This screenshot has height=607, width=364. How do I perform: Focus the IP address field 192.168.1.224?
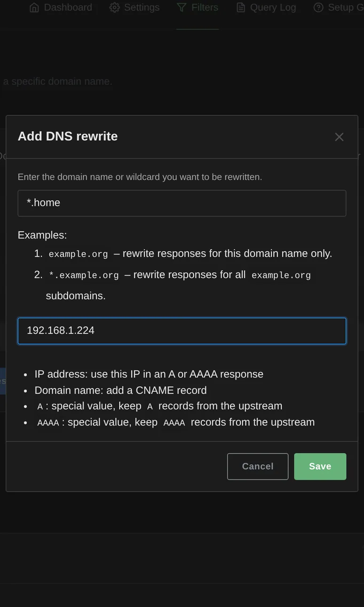coord(182,331)
